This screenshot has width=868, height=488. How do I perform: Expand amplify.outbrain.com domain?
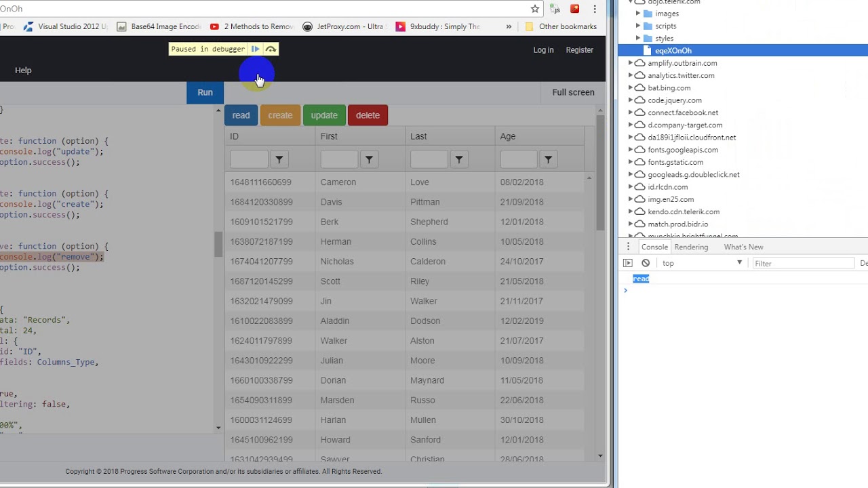click(x=631, y=63)
